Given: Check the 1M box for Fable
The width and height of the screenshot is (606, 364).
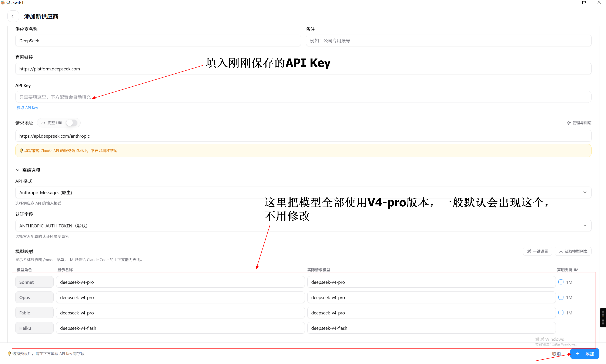Looking at the screenshot, I should [x=561, y=313].
